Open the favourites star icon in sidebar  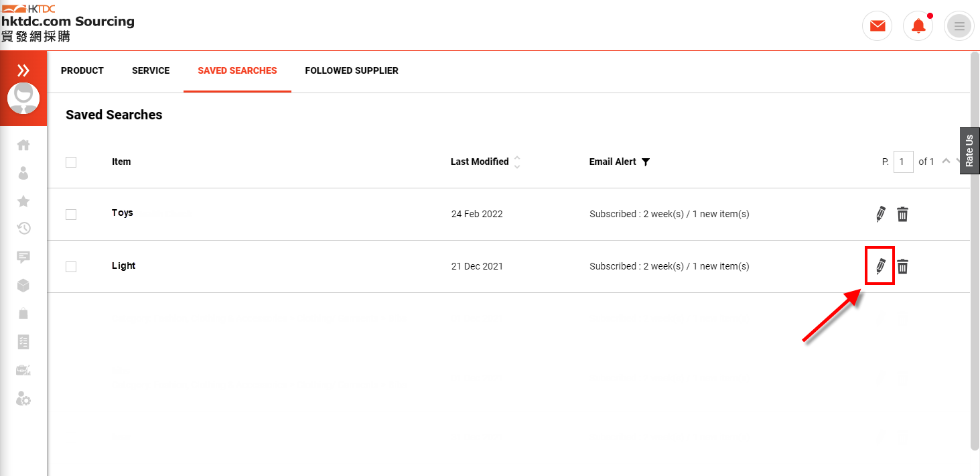[x=23, y=201]
